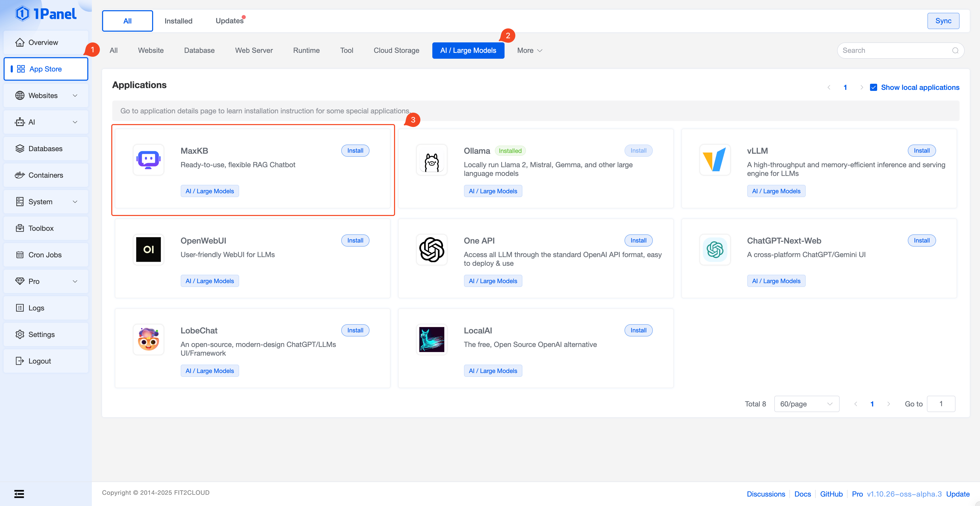Select AI / Large Models category

click(468, 51)
